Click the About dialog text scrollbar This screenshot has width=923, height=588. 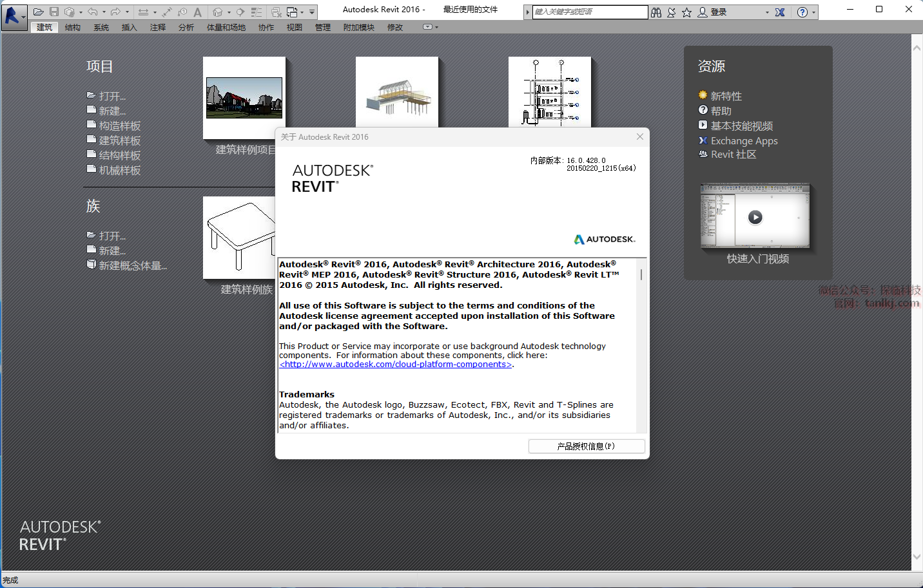pyautogui.click(x=641, y=275)
